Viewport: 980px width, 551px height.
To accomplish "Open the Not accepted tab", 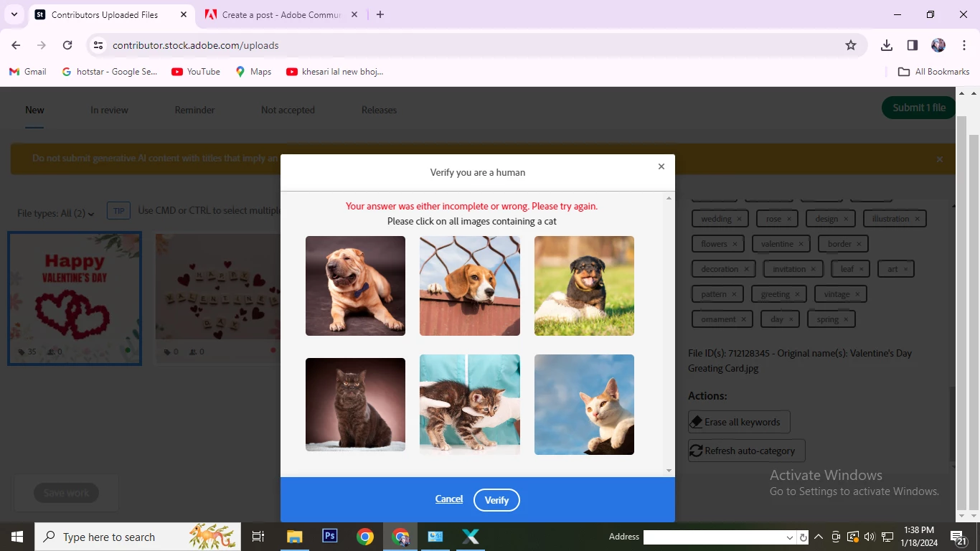I will click(x=288, y=110).
